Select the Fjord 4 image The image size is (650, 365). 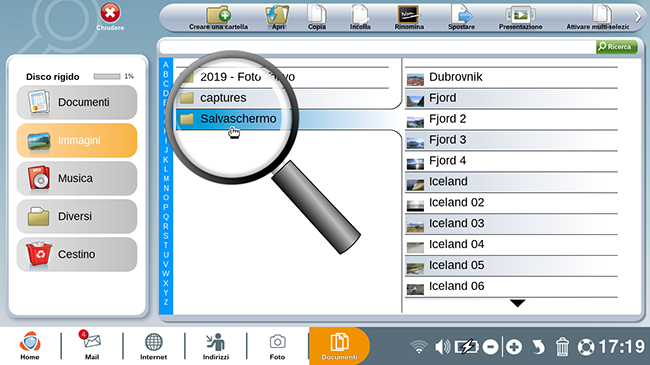511,161
